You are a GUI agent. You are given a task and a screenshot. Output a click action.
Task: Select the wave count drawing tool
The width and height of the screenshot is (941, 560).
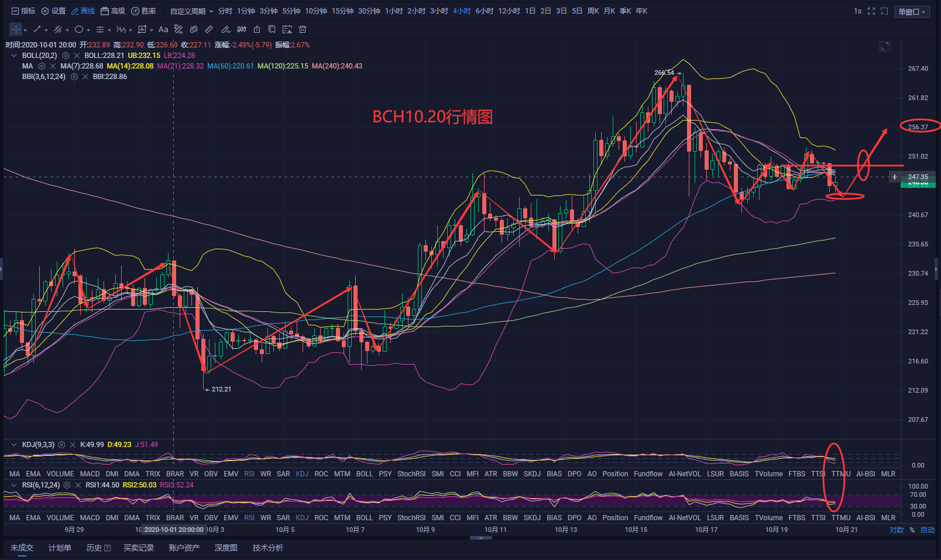pos(121,29)
